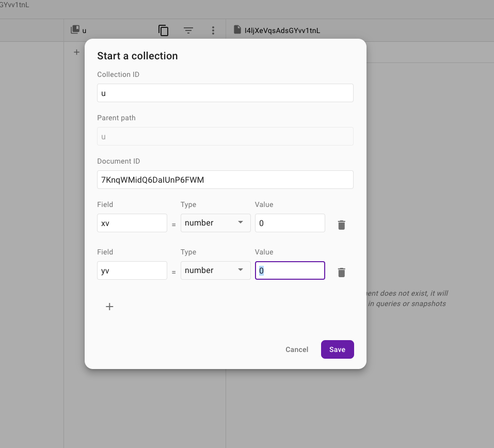
Task: Click the plus to add a document
Action: coord(76,52)
